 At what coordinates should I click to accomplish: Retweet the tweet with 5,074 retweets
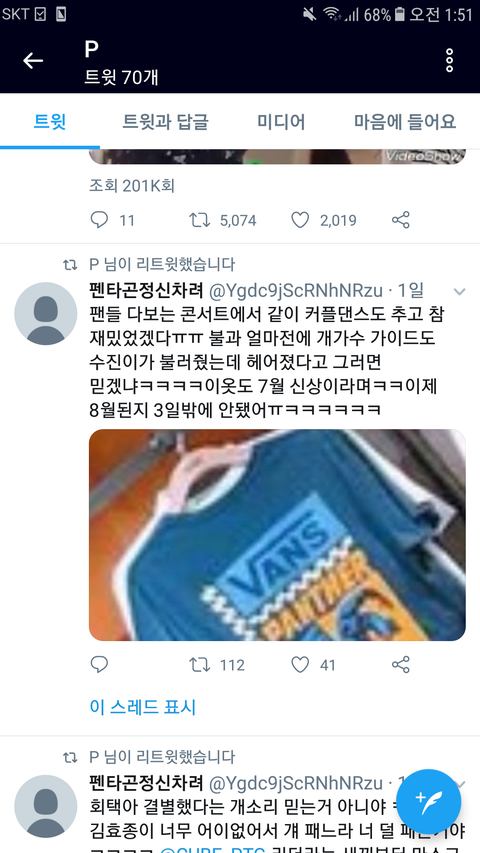point(199,220)
